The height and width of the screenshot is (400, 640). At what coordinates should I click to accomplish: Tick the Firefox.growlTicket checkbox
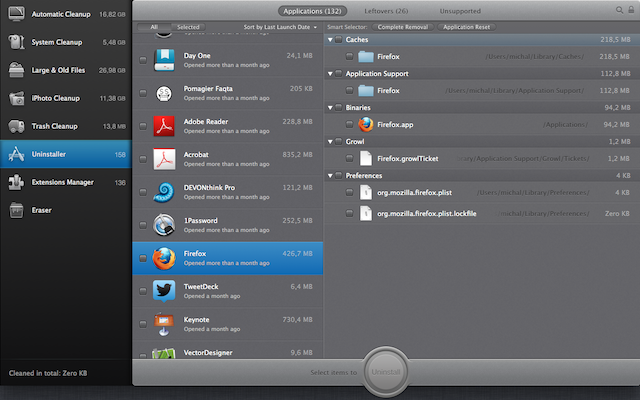click(349, 158)
